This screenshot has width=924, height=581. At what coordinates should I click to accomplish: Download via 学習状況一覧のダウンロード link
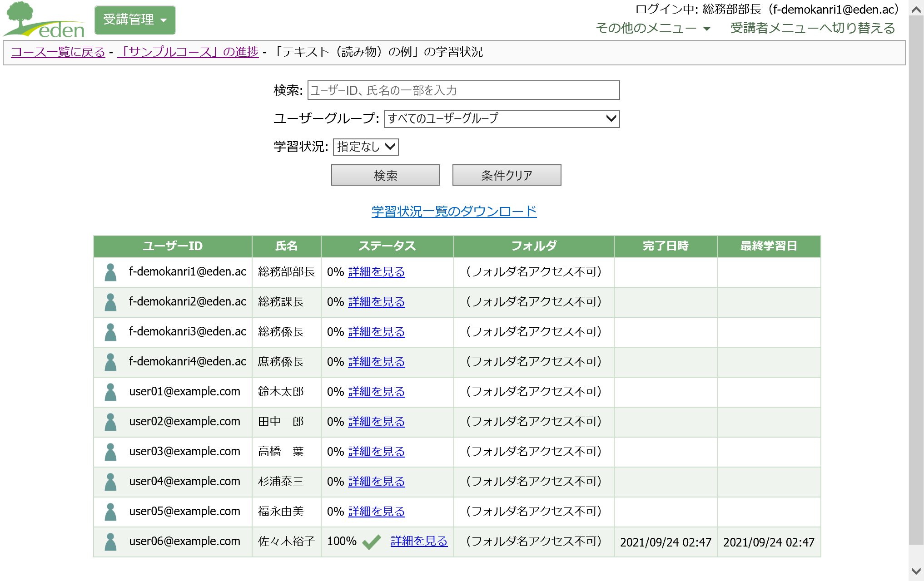click(454, 212)
